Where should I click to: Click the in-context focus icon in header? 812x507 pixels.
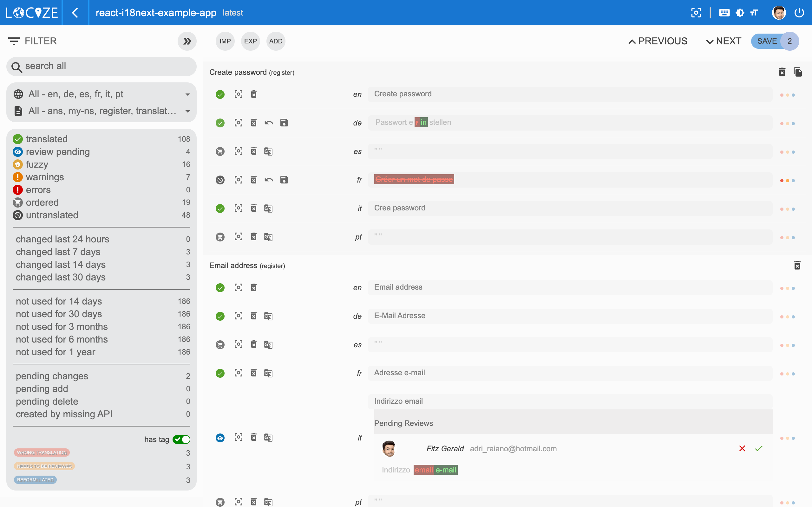pyautogui.click(x=696, y=13)
